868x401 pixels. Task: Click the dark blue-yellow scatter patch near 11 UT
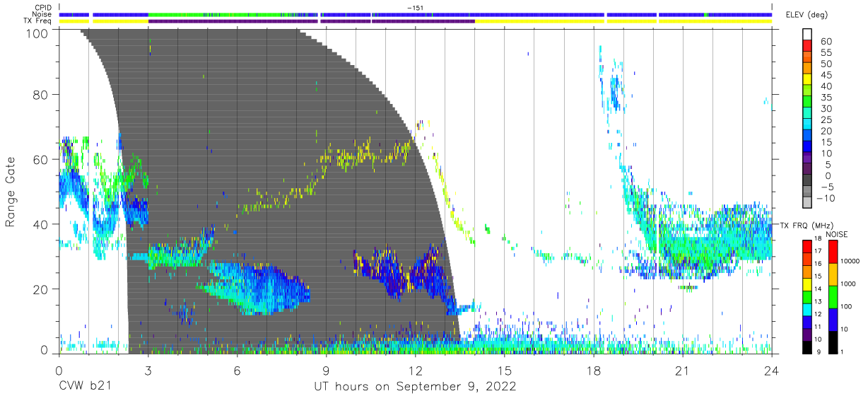point(399,272)
